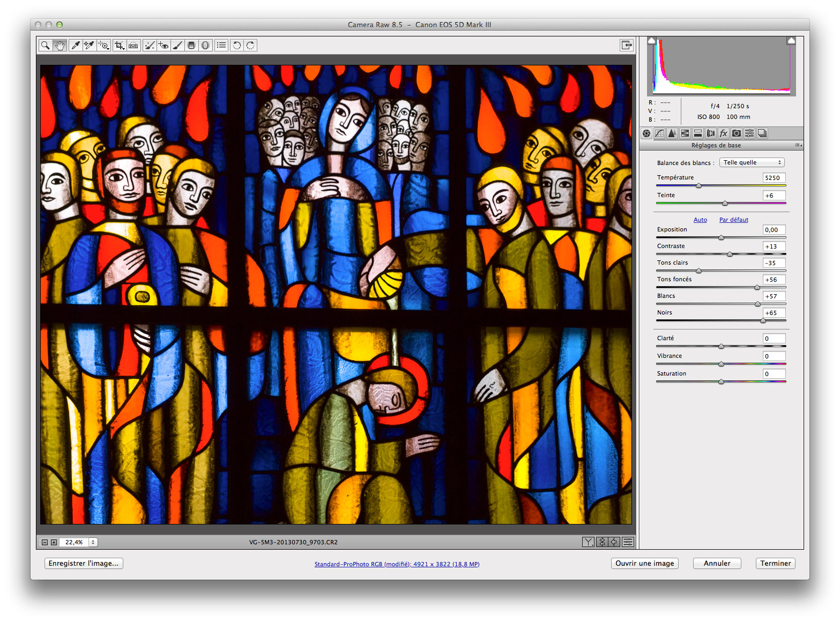Select the Color Sampler tool
The image size is (840, 622).
click(89, 46)
